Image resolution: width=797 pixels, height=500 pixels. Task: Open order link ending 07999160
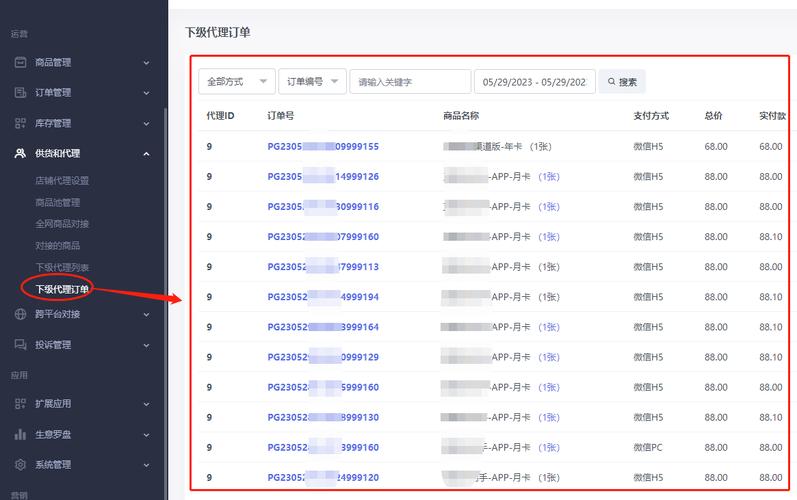tap(323, 236)
